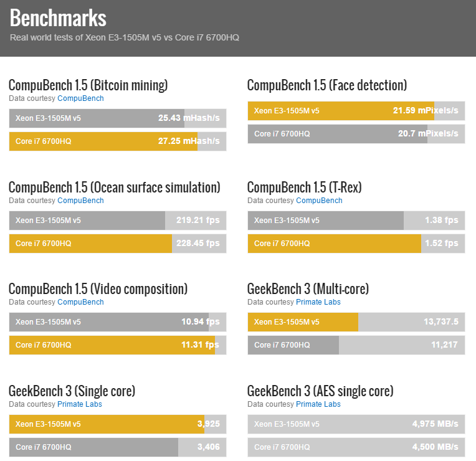Open CompuBench link under Ocean surface simulation
The height and width of the screenshot is (461, 476).
(80, 201)
